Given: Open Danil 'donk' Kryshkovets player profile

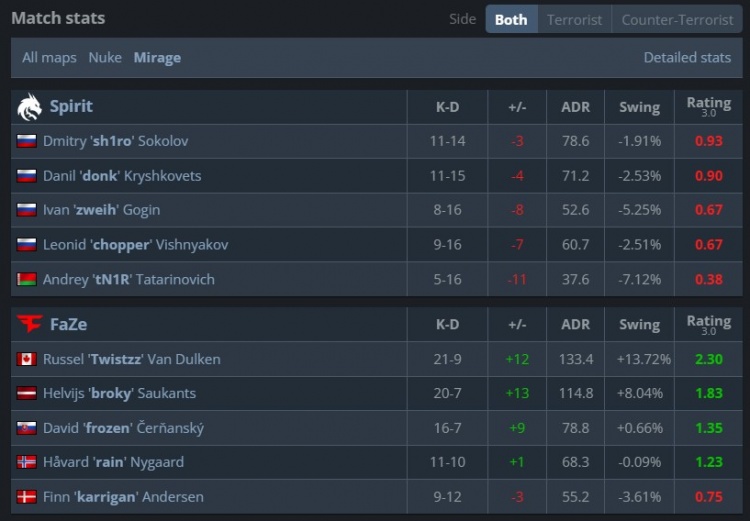Looking at the screenshot, I should click(x=122, y=176).
